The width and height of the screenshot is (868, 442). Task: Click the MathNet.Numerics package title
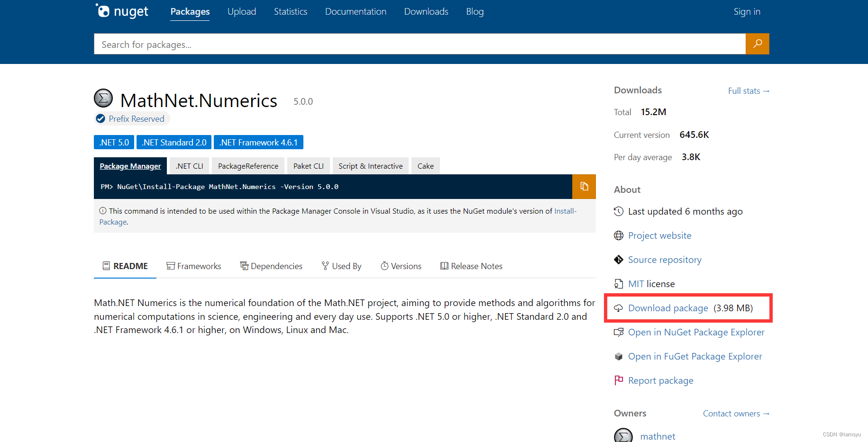(199, 100)
